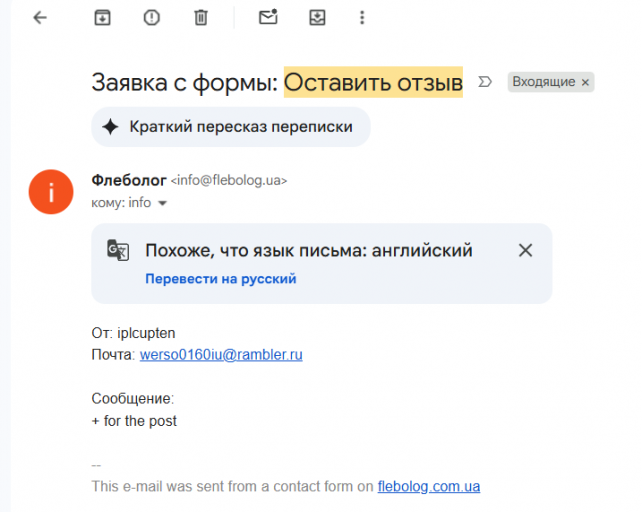Click the Move to icon
This screenshot has width=642, height=512.
click(x=317, y=18)
